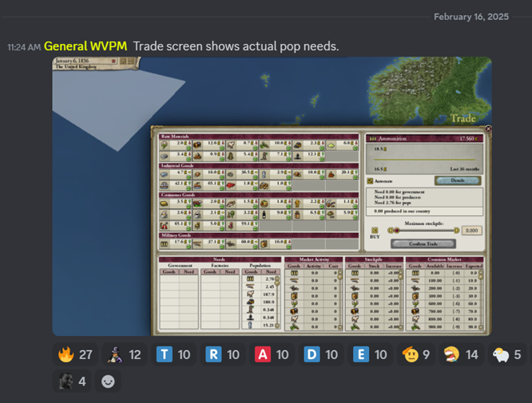Sort Market Activity by the Activity column
532x403 pixels.
(314, 266)
